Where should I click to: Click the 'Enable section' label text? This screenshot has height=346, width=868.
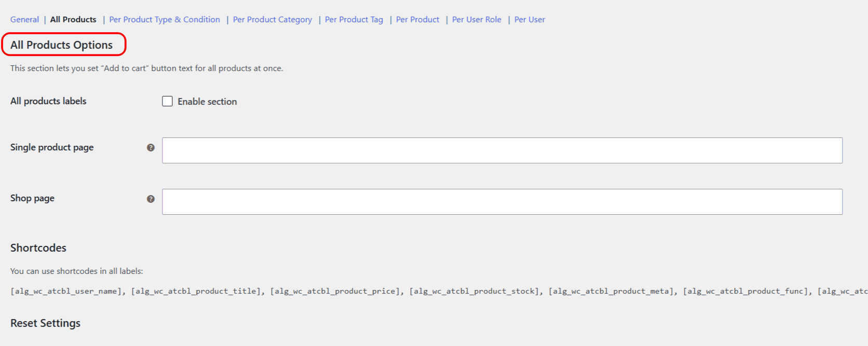pos(207,102)
